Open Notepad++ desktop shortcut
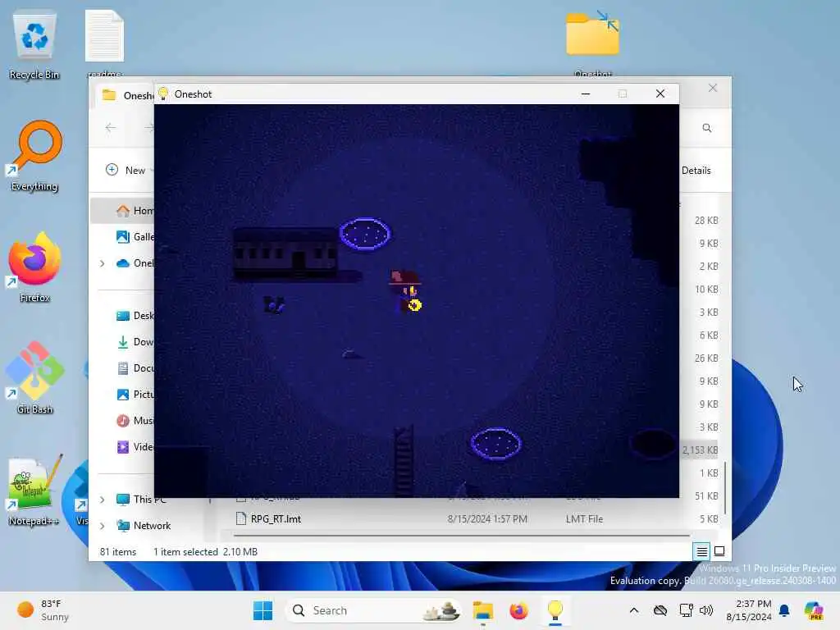This screenshot has width=840, height=630. [34, 491]
